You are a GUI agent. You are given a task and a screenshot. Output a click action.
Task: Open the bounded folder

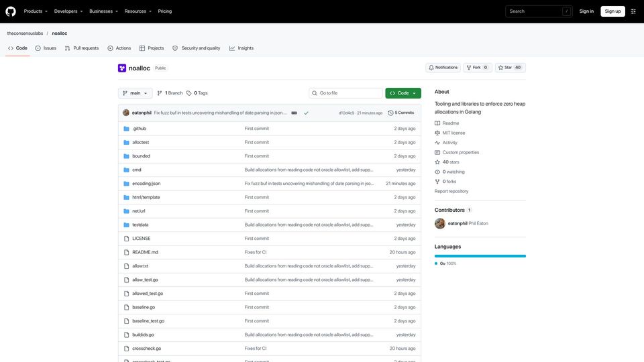tap(141, 156)
